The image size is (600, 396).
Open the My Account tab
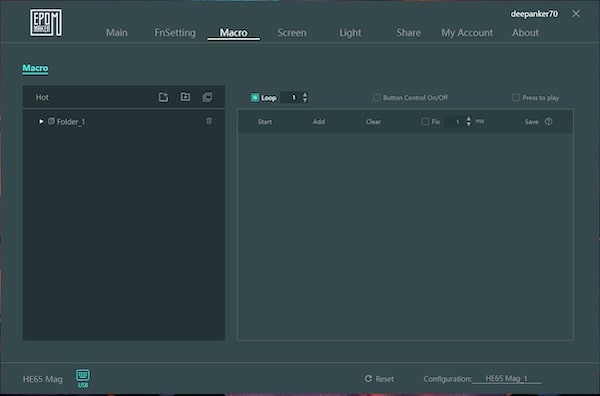pyautogui.click(x=467, y=33)
